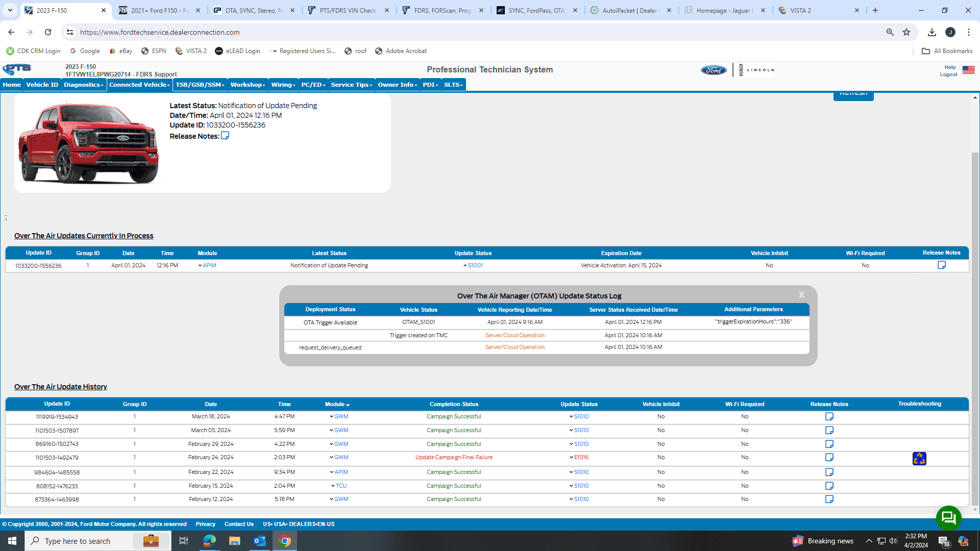Open the green chat support bubble
The width and height of the screenshot is (980, 551).
(x=948, y=518)
